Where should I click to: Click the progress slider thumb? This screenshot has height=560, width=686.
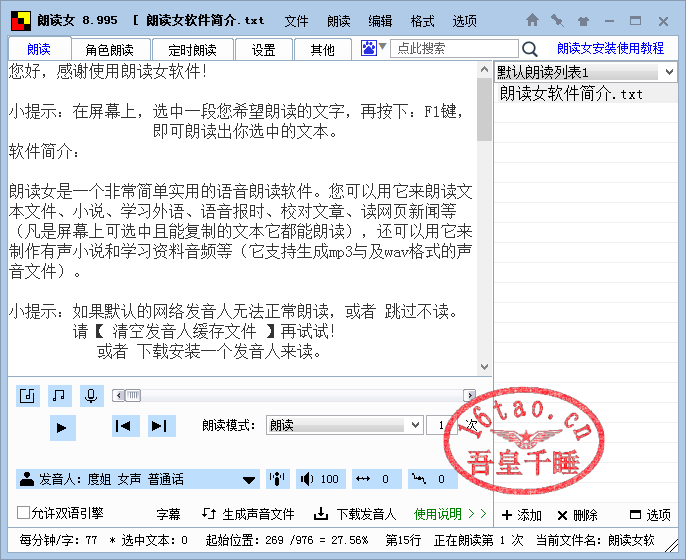point(133,396)
